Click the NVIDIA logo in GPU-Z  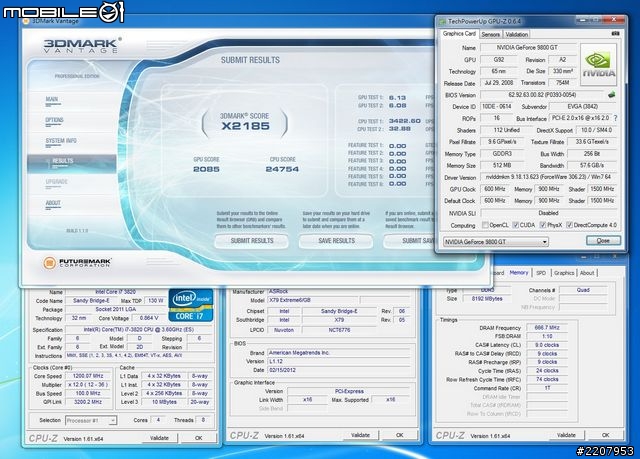point(598,64)
